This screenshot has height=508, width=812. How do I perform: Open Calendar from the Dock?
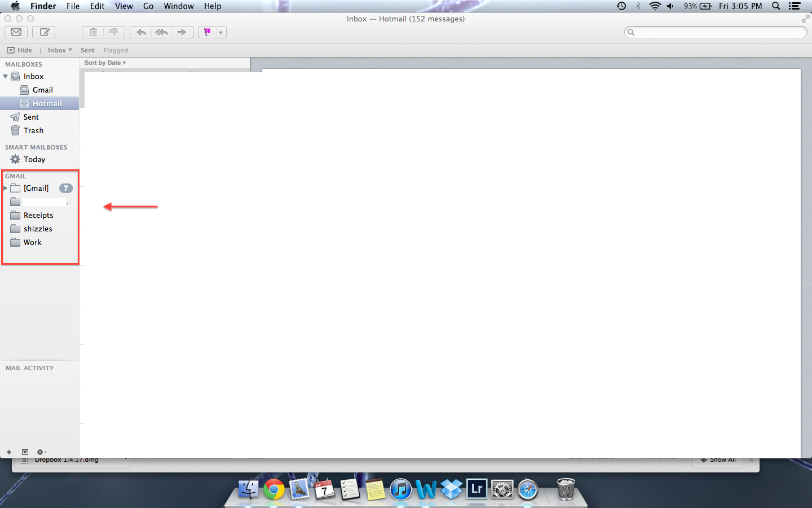(324, 489)
